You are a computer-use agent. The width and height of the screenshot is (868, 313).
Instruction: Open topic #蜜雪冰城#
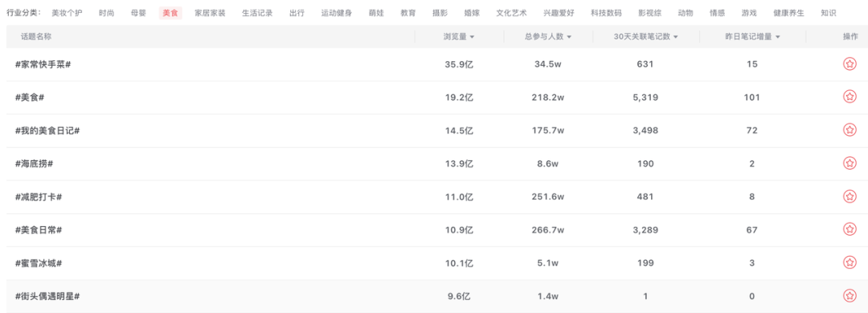click(x=39, y=263)
